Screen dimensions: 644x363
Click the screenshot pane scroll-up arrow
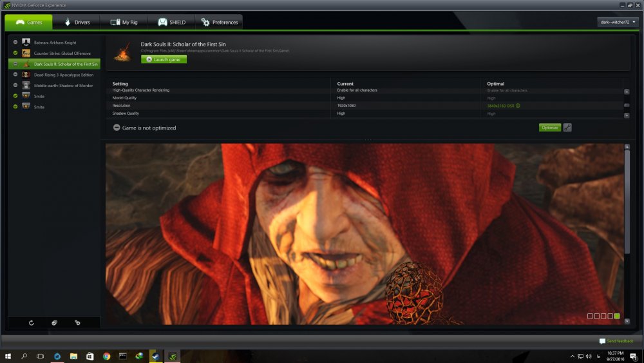(x=627, y=147)
